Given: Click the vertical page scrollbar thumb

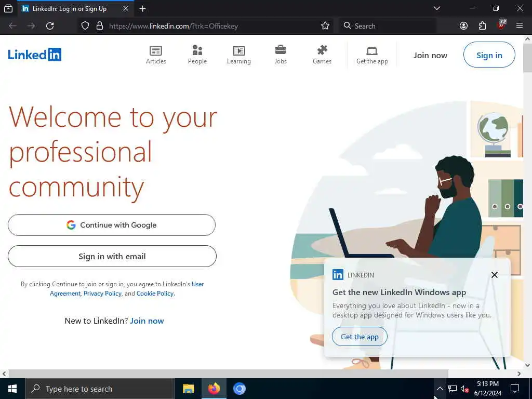Looking at the screenshot, I should point(527,58).
